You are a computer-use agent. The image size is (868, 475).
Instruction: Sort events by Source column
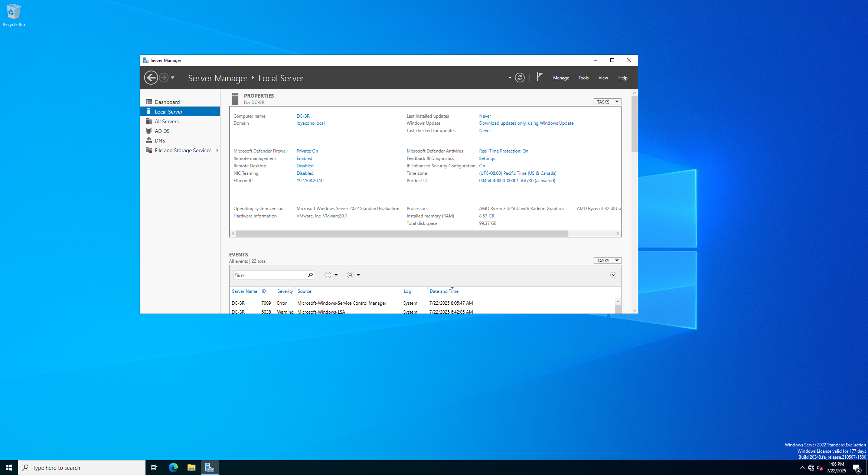pyautogui.click(x=304, y=291)
